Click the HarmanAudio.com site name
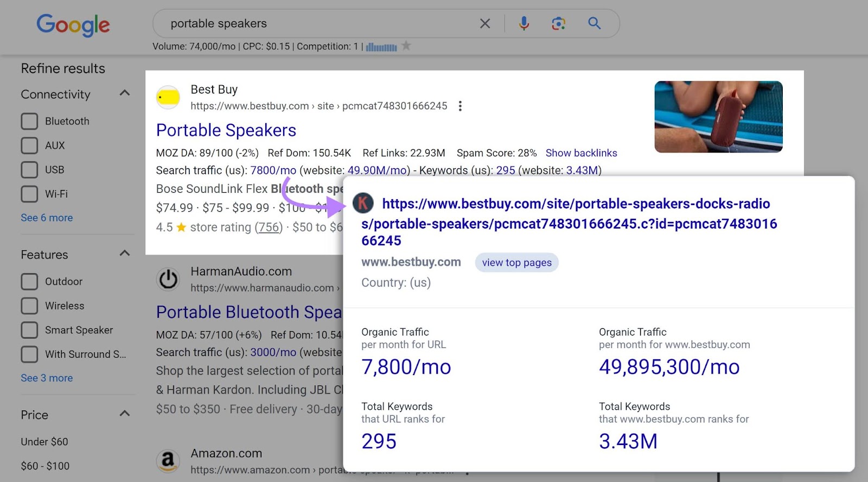Viewport: 868px width, 482px height. (241, 271)
